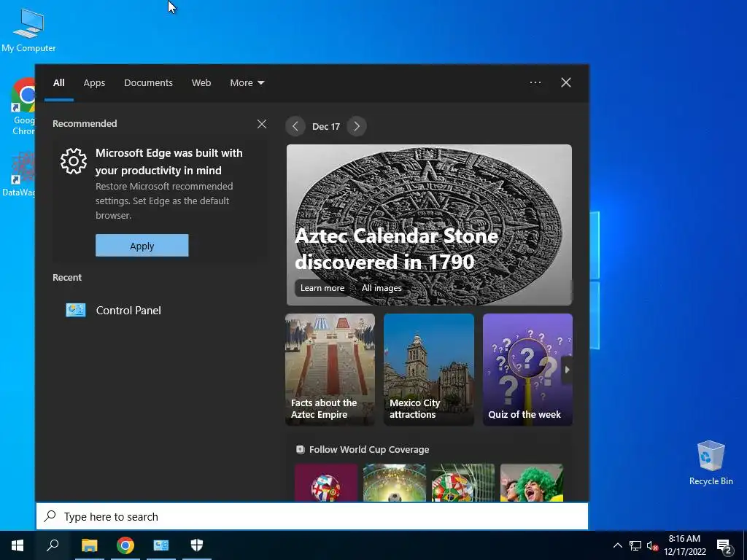The height and width of the screenshot is (560, 747).
Task: Open the notification center icon
Action: click(x=724, y=546)
